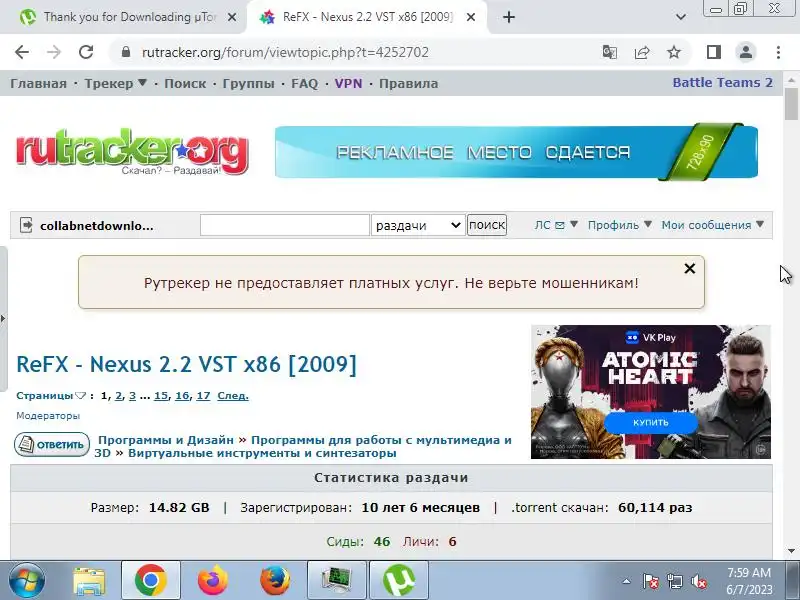The image size is (800, 600).
Task: Click the scrollbar down arrow
Action: pyautogui.click(x=791, y=551)
